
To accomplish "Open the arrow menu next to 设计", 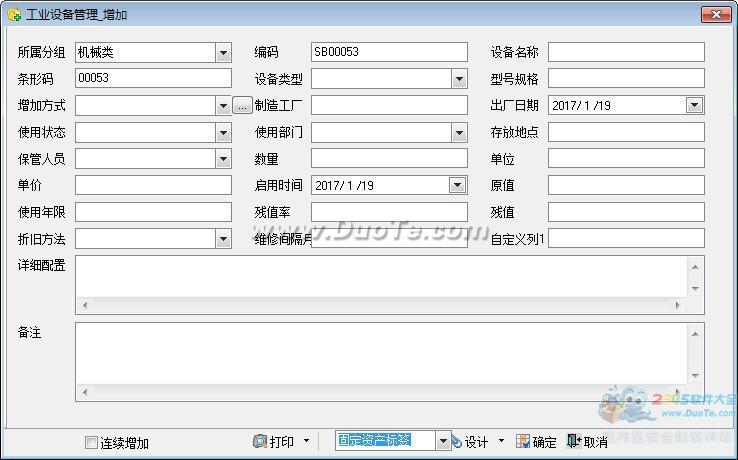I will [x=501, y=441].
